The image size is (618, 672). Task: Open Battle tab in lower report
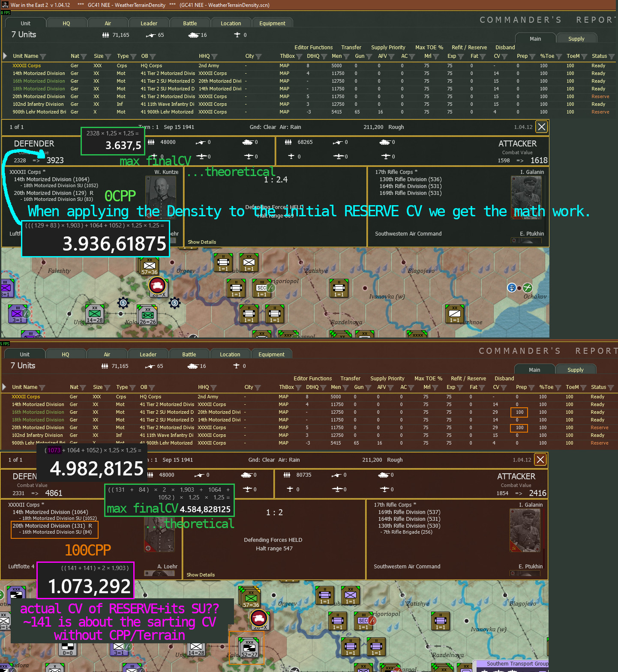click(x=189, y=354)
